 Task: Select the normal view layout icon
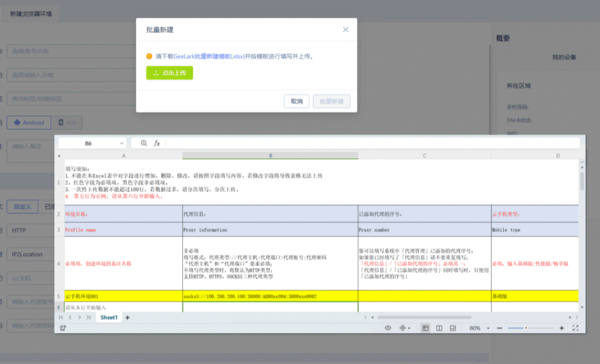[x=425, y=328]
